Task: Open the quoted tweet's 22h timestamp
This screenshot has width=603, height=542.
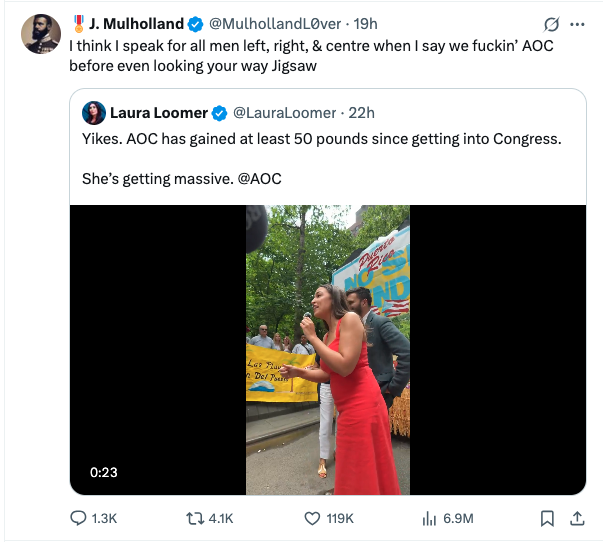Action: (361, 113)
